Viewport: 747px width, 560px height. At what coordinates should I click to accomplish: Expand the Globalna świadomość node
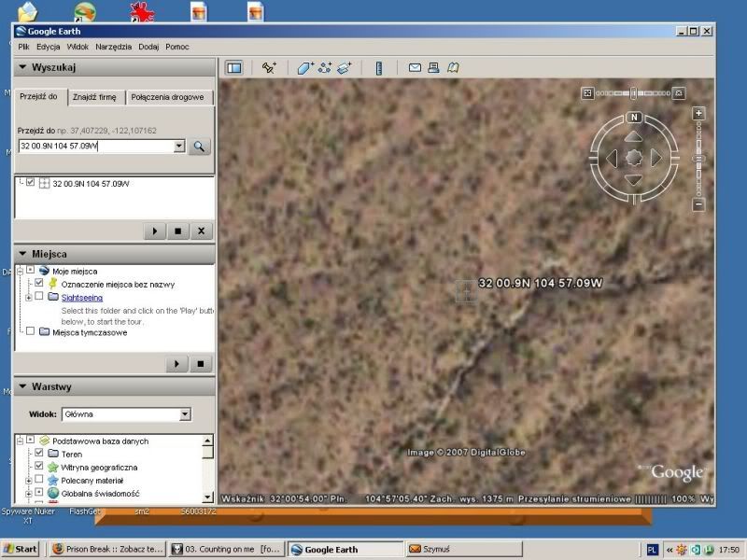click(29, 494)
